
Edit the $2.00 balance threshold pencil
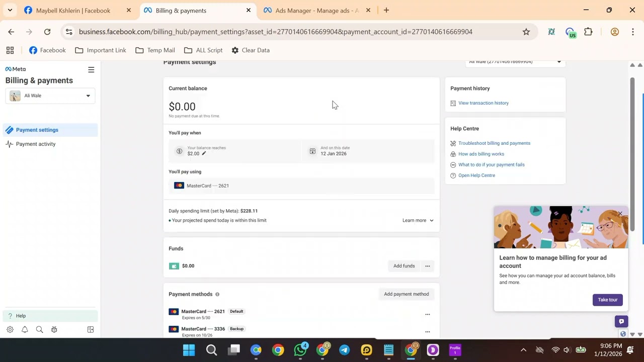(x=204, y=153)
